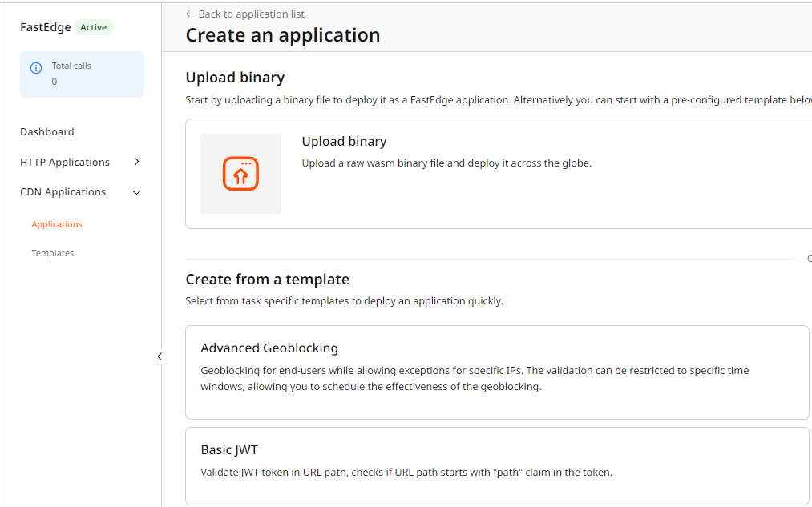Go to Applications under CDN Applications
The height and width of the screenshot is (507, 812).
click(57, 225)
